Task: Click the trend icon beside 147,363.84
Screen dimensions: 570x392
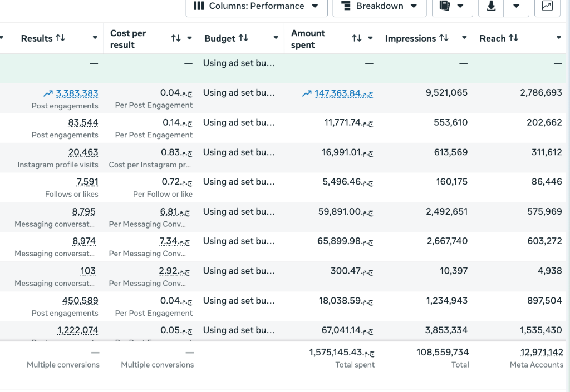Action: pyautogui.click(x=307, y=93)
